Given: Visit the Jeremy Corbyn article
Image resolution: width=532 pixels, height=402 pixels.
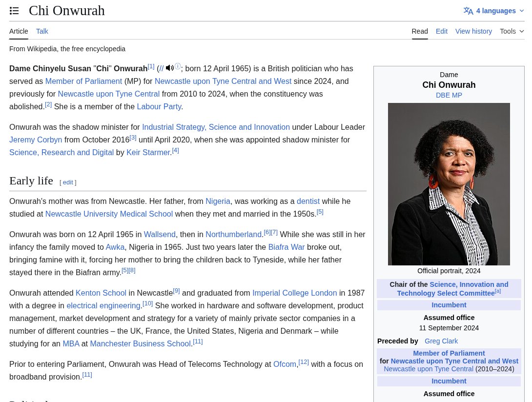Looking at the screenshot, I should (36, 140).
